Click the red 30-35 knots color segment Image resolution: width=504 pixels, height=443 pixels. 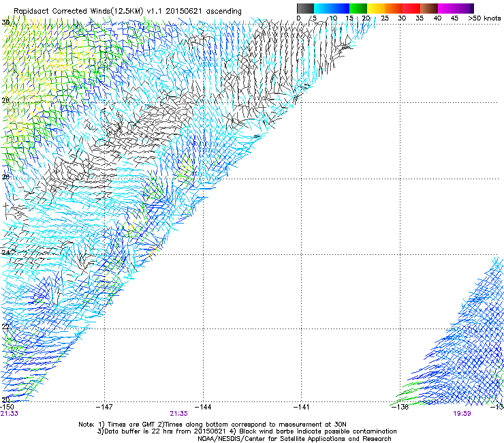pos(411,8)
